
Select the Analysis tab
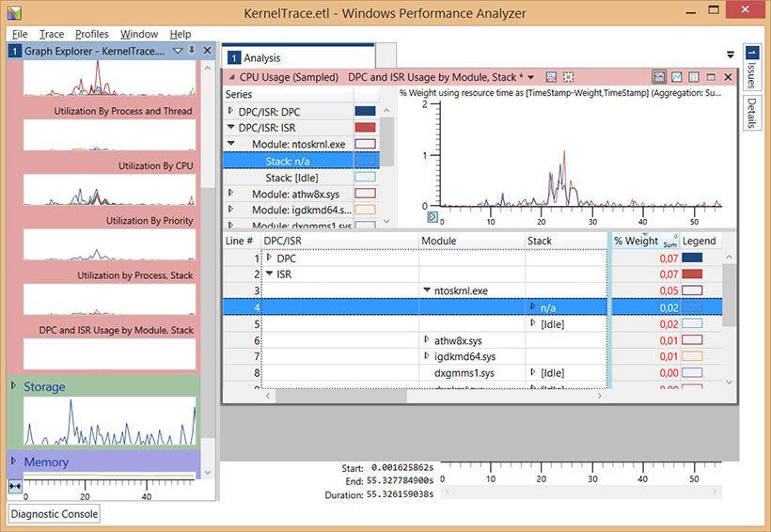coord(298,57)
